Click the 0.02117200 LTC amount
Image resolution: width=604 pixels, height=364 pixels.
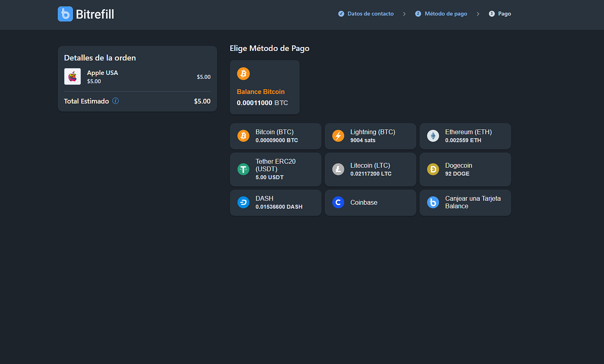371,174
